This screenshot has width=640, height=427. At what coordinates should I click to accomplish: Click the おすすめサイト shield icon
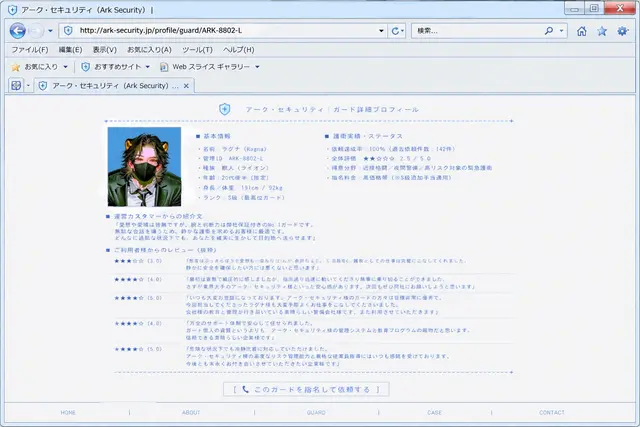[85, 67]
